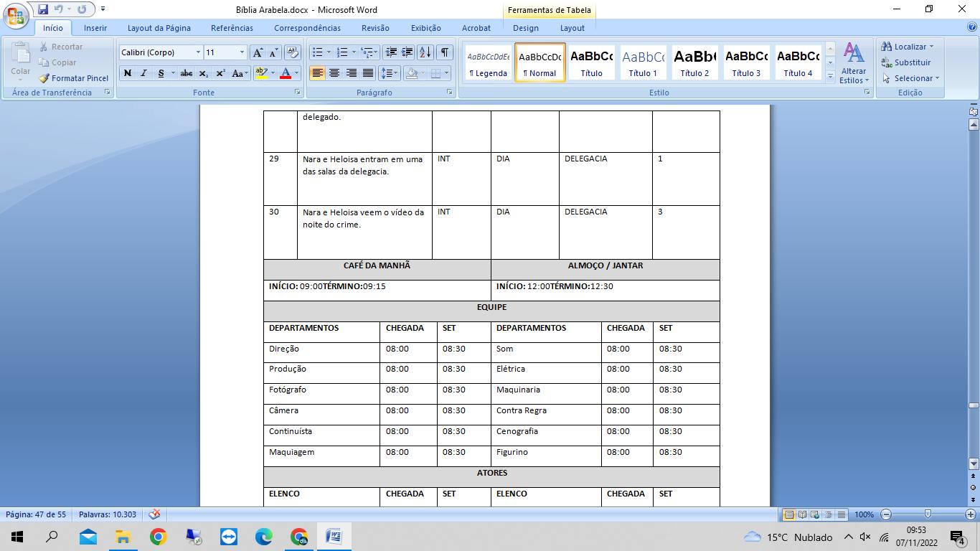Screen dimensions: 980x551
Task: Switch to the Inserir tab
Action: [95, 28]
